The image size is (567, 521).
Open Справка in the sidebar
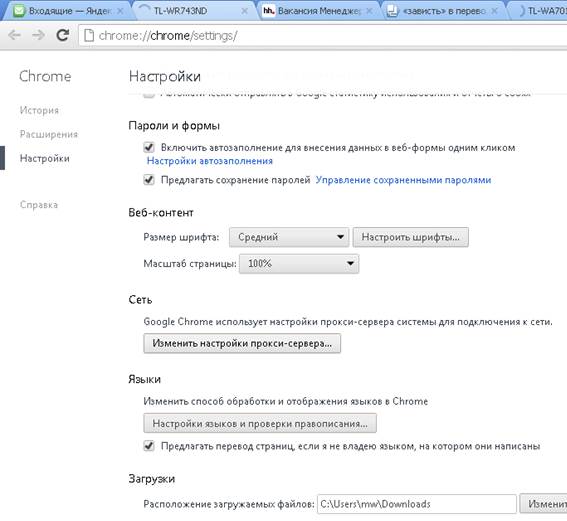click(x=39, y=205)
